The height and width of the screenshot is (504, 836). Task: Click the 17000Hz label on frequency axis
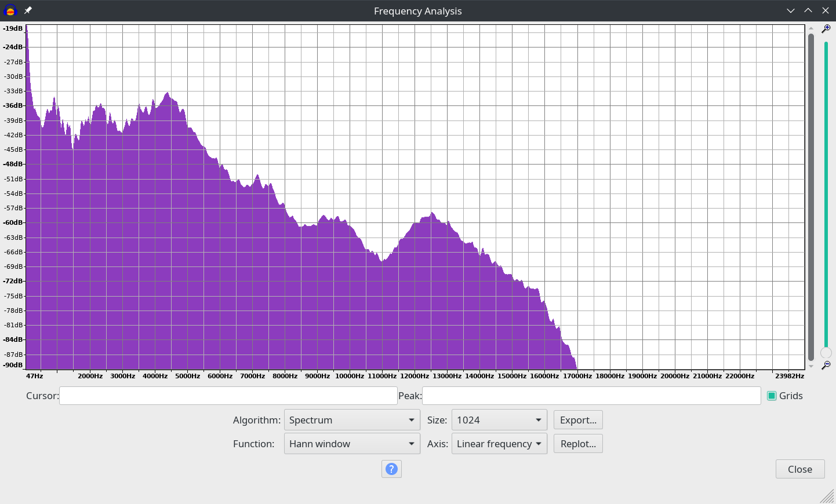point(577,376)
